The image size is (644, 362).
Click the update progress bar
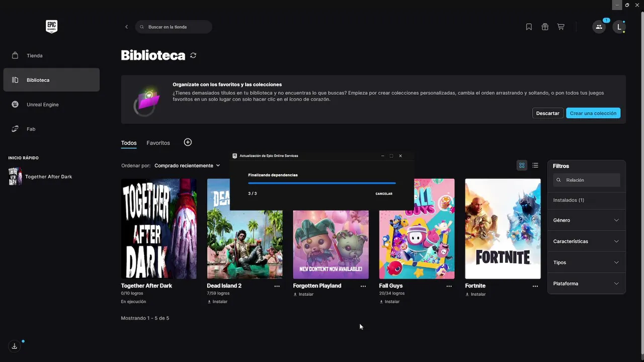tap(322, 183)
